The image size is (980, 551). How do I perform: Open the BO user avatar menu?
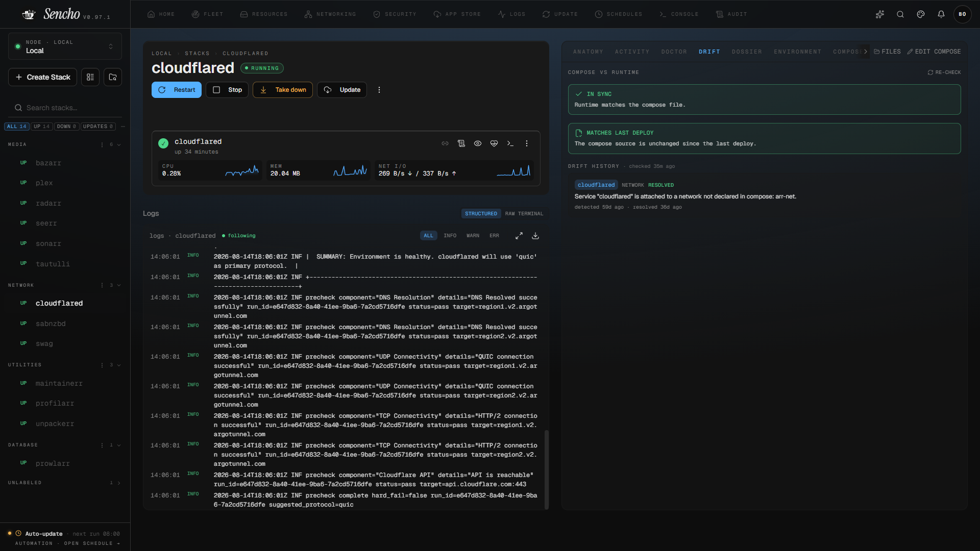tap(963, 14)
